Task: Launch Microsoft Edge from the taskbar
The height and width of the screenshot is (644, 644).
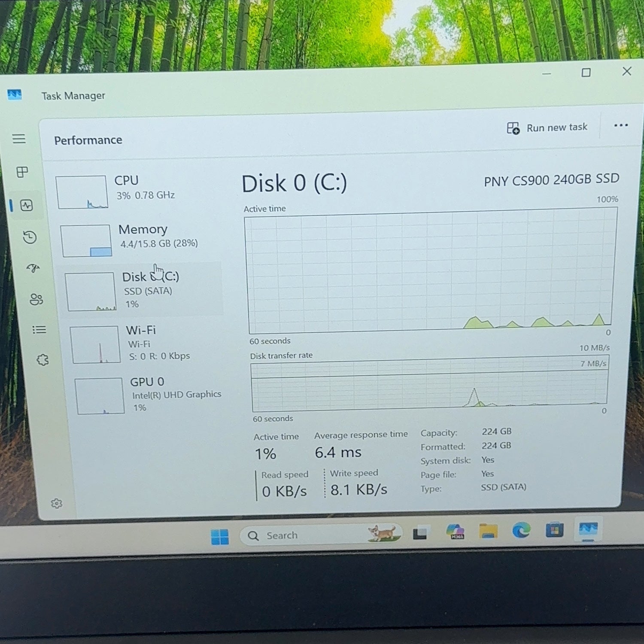Action: coord(521,531)
